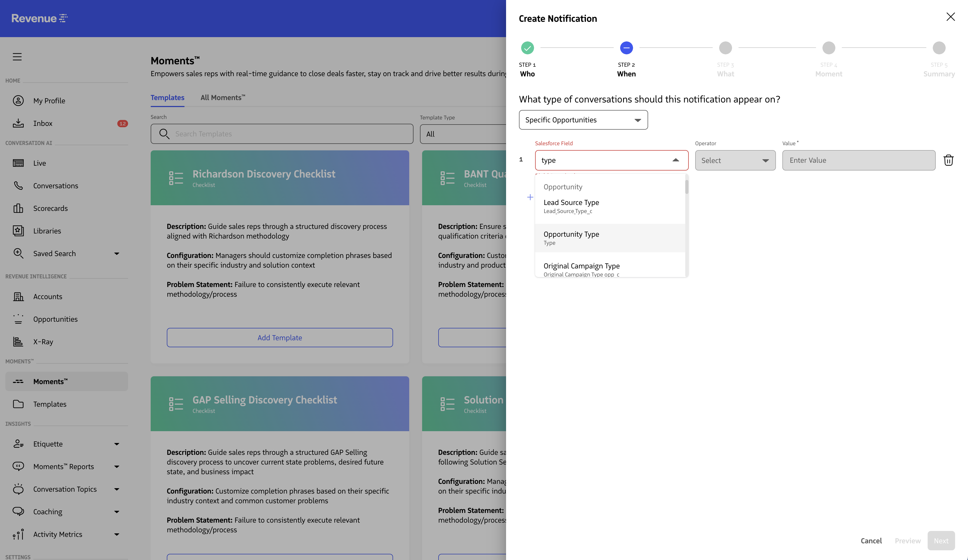Expand the Moments Reports submenu arrow
This screenshot has height=560, width=968.
pyautogui.click(x=117, y=467)
